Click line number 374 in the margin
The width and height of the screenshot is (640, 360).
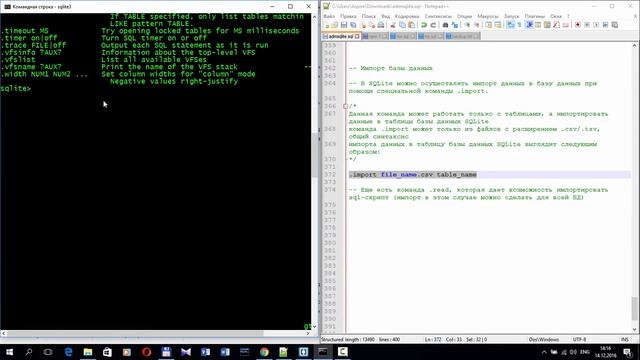tap(330, 190)
